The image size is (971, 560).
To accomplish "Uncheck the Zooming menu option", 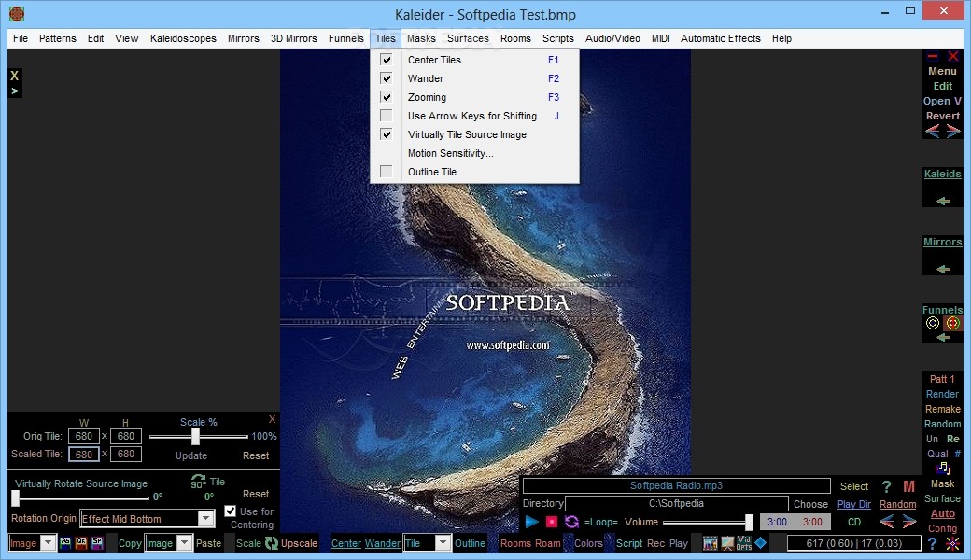I will pos(386,96).
